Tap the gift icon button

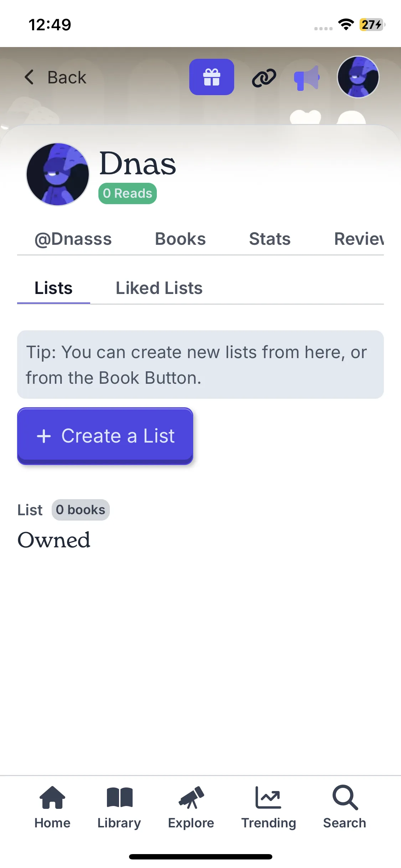pos(211,77)
